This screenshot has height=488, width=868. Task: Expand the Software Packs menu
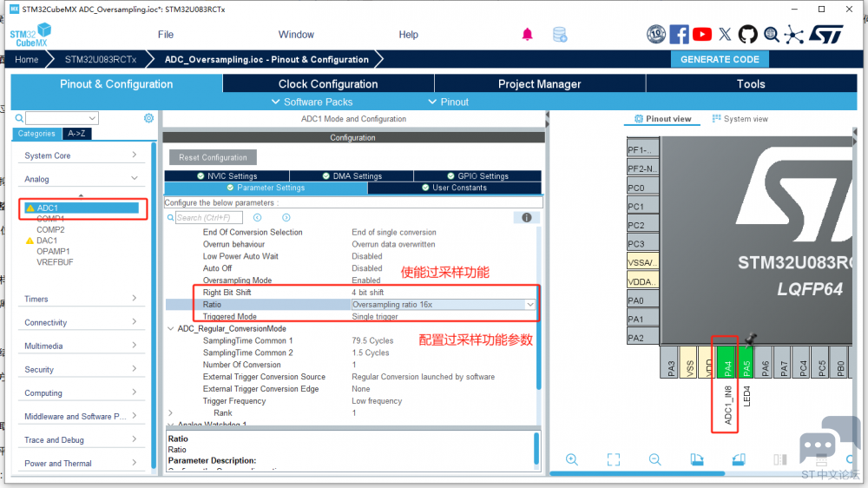(x=312, y=102)
